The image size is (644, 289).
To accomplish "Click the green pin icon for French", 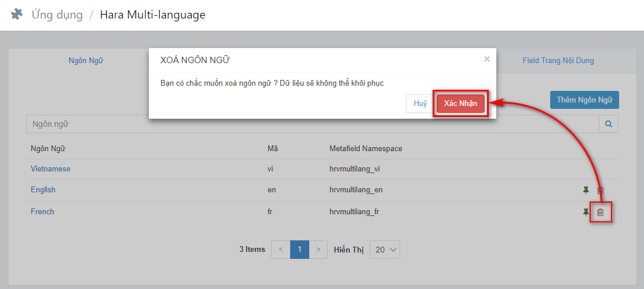I will pyautogui.click(x=586, y=212).
